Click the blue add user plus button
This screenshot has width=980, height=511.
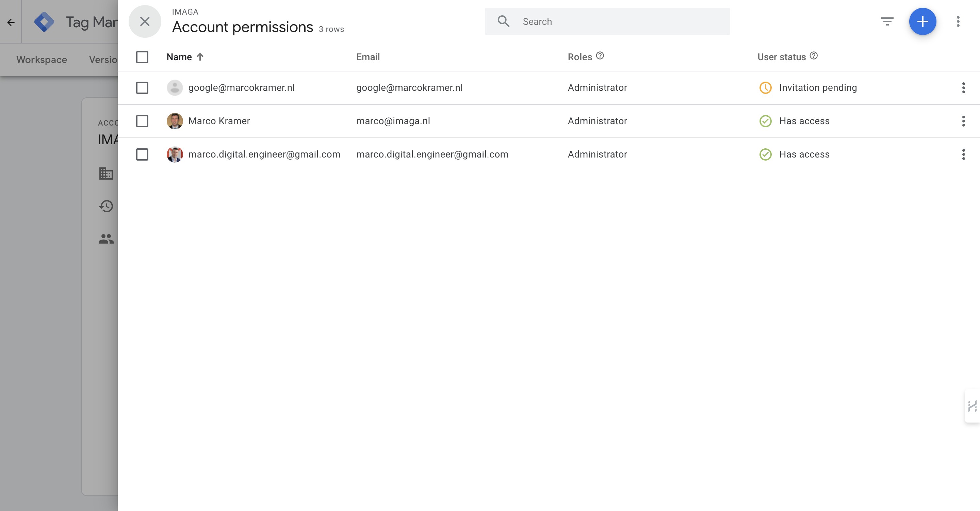click(922, 22)
